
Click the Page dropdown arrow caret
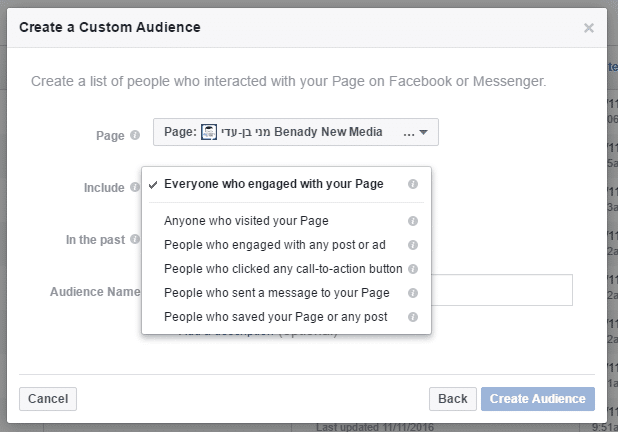tap(424, 132)
